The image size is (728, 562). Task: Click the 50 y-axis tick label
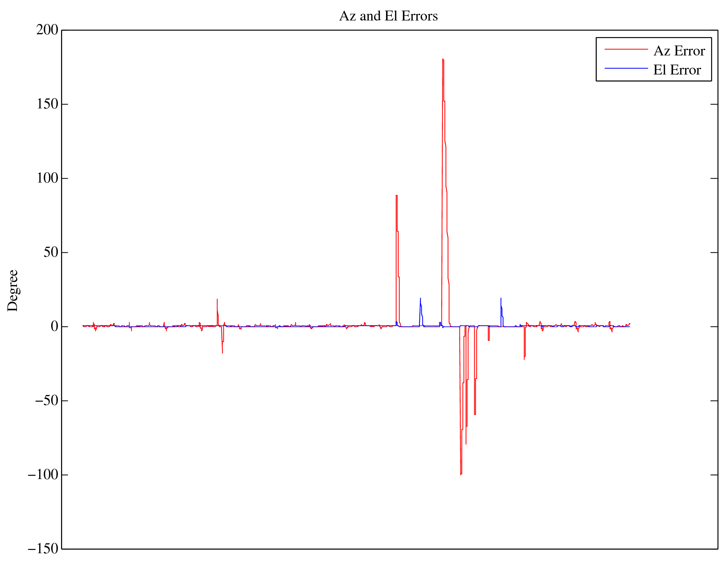51,252
